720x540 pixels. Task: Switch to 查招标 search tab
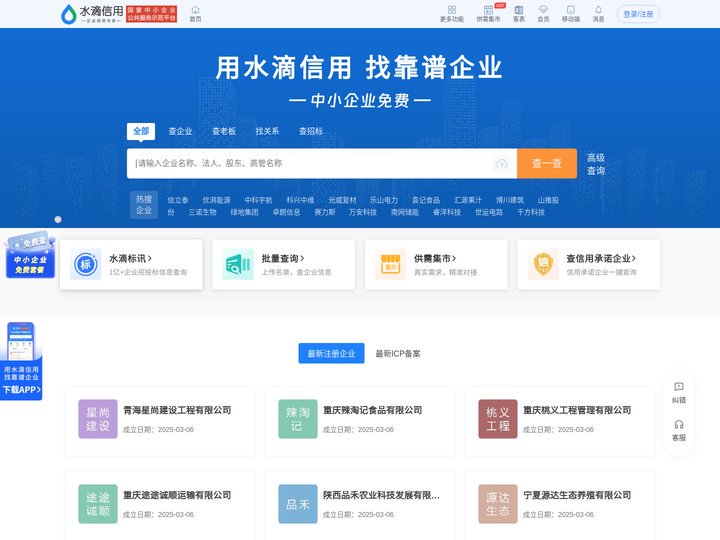click(311, 131)
